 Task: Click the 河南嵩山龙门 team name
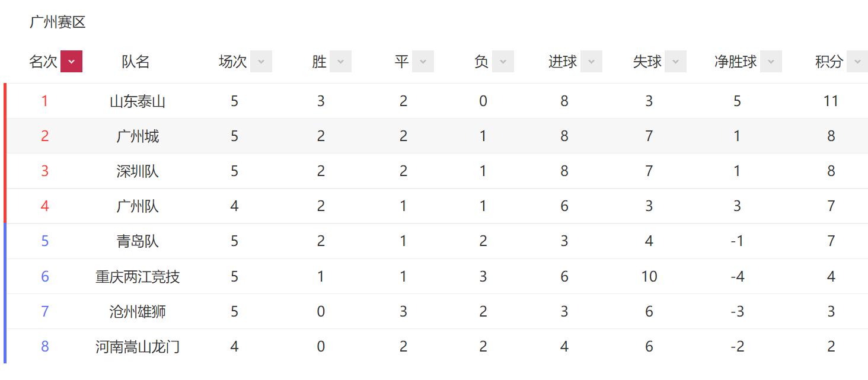(138, 347)
